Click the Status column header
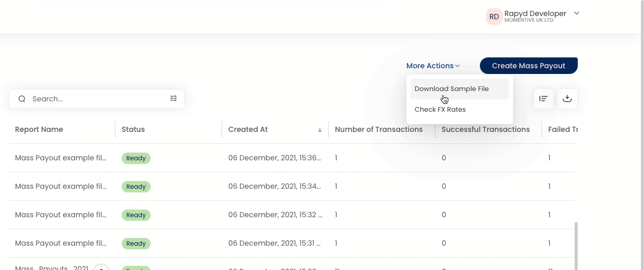The image size is (644, 270). click(x=133, y=129)
